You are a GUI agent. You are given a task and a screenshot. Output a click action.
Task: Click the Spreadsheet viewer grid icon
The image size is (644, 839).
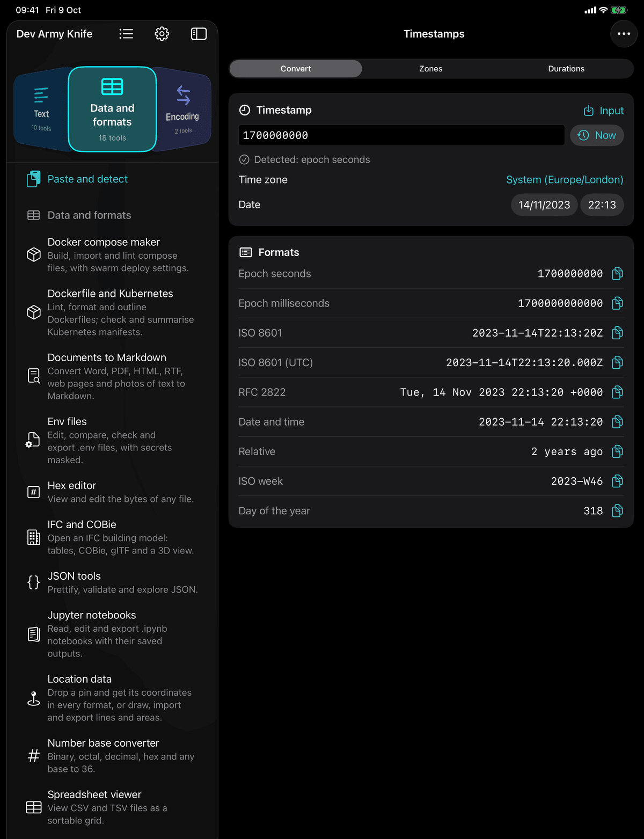pyautogui.click(x=34, y=807)
